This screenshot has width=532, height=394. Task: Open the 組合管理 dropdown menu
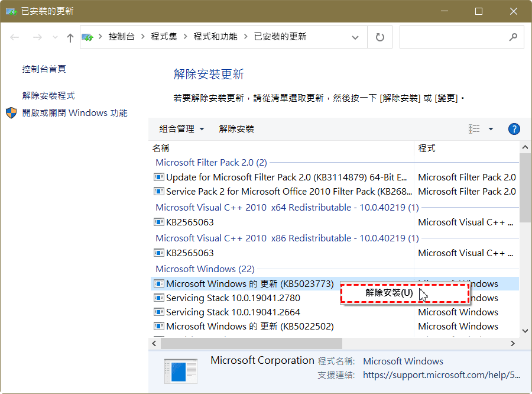182,129
